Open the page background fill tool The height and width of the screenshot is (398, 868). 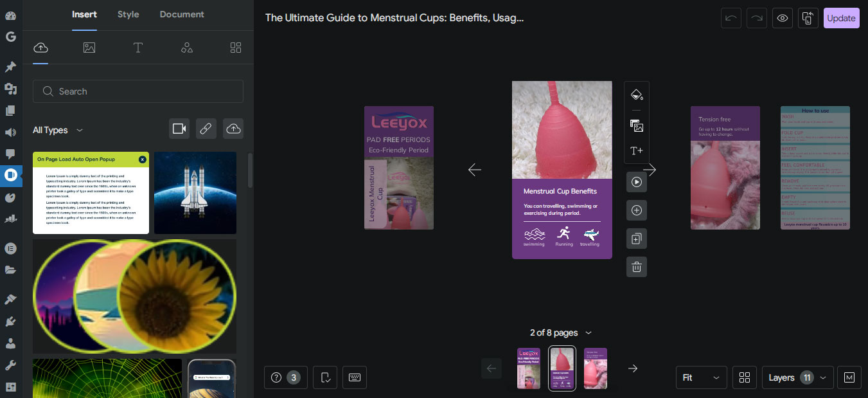click(x=637, y=95)
